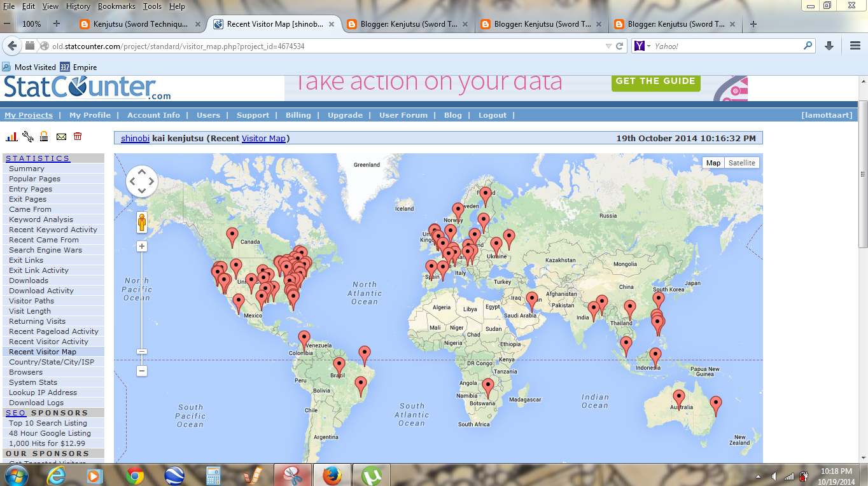The width and height of the screenshot is (868, 486).
Task: Click zoom out minus in Firefox toolbar
Action: pos(6,24)
